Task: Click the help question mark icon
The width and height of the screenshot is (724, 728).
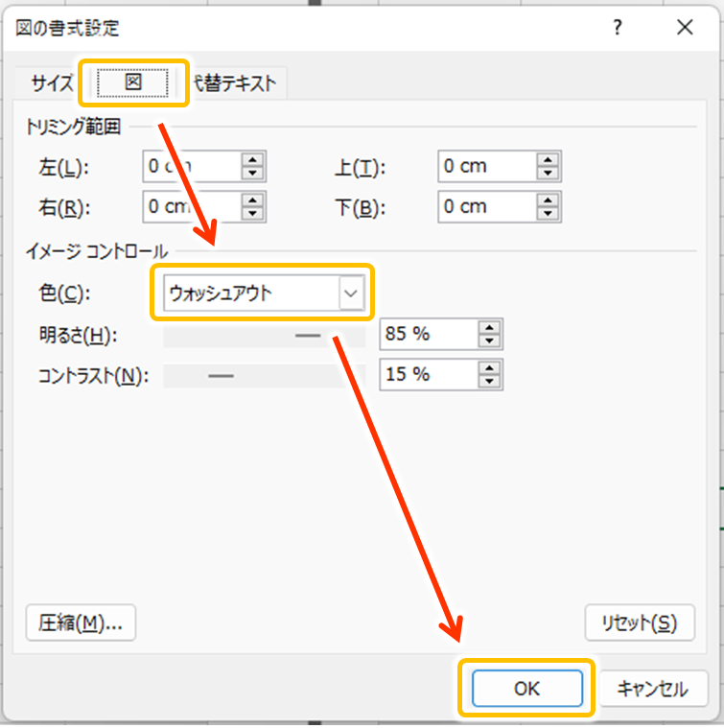Action: 618,28
